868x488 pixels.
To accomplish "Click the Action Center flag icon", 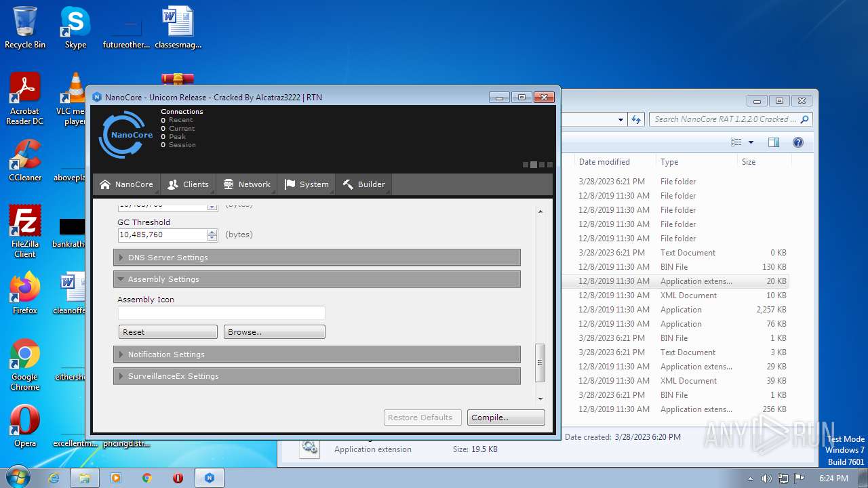I will click(800, 478).
